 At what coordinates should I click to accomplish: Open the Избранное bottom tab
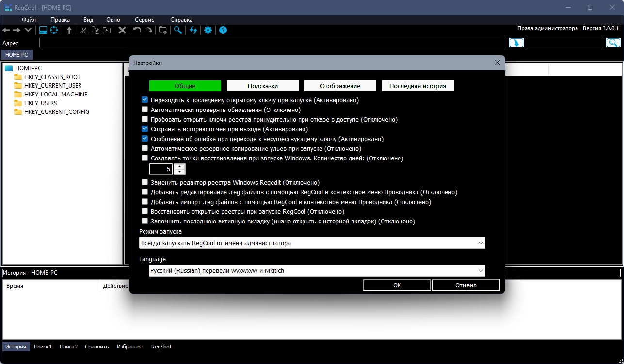click(x=130, y=347)
